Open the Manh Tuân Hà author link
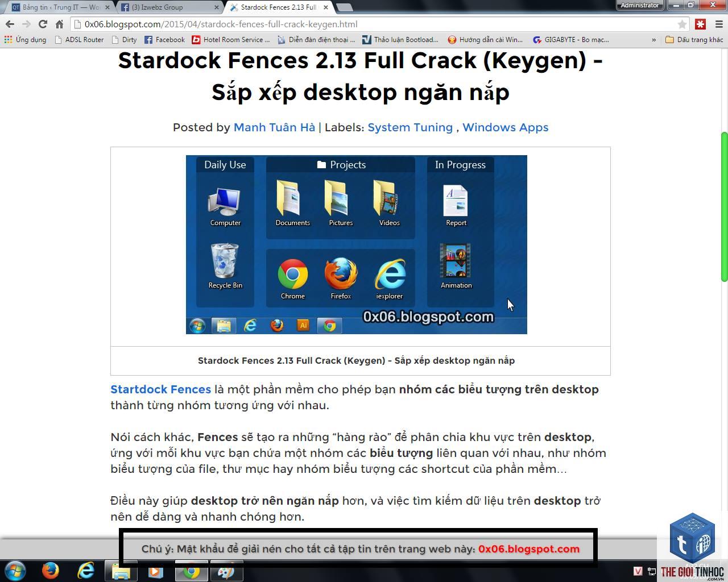Image resolution: width=728 pixels, height=582 pixels. 274,127
